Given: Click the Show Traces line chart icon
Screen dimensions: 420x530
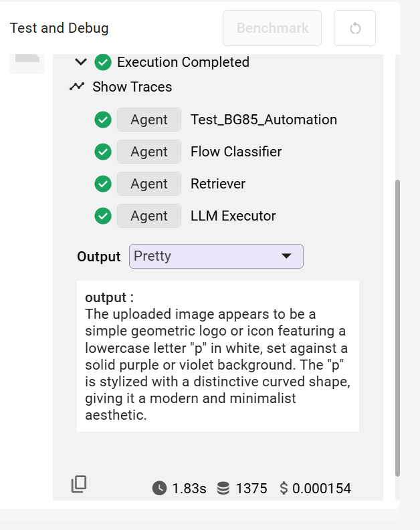Looking at the screenshot, I should (77, 87).
